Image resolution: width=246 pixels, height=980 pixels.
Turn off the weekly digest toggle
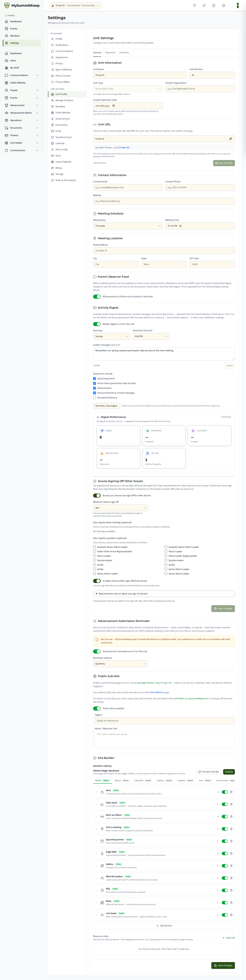pyautogui.click(x=97, y=324)
